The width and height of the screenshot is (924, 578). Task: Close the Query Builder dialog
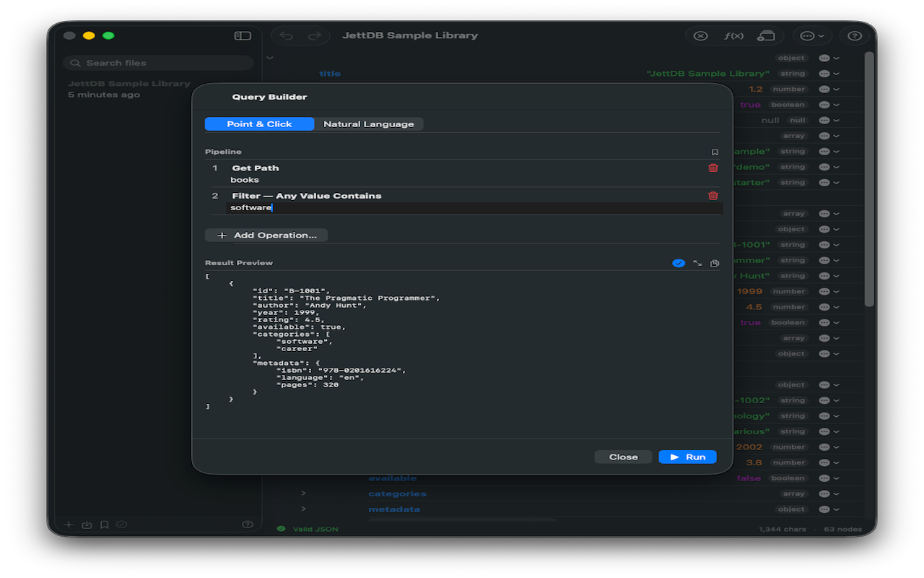coord(623,457)
